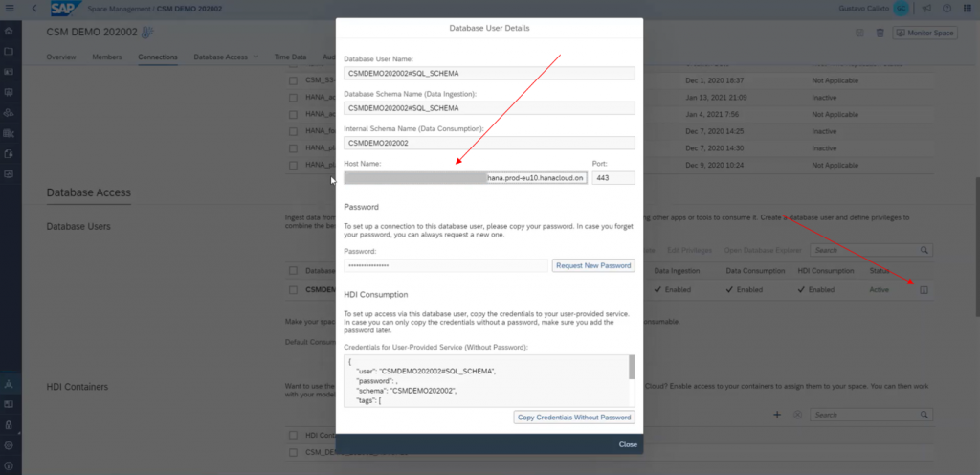Click the search icon in HDI Containers search

(924, 415)
